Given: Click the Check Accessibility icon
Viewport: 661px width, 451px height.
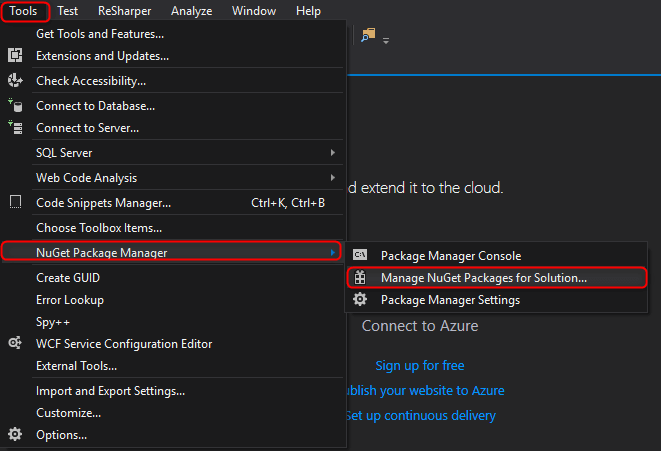Looking at the screenshot, I should click(x=15, y=80).
